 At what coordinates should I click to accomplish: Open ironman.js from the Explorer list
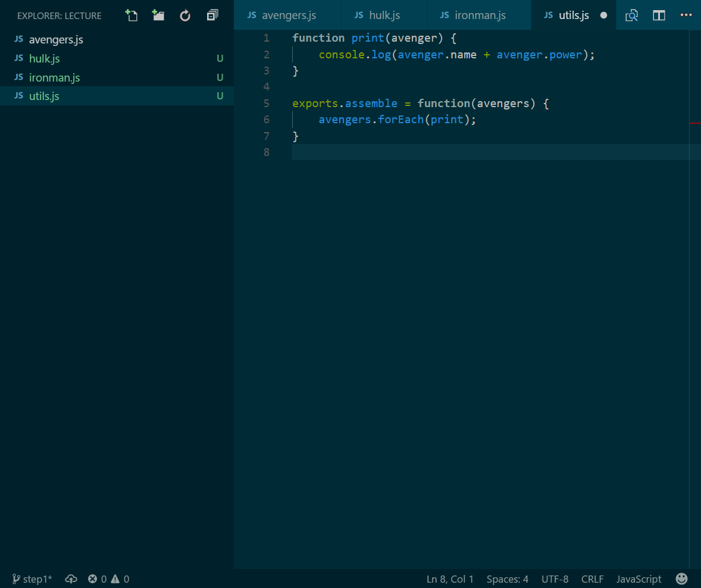coord(117,77)
